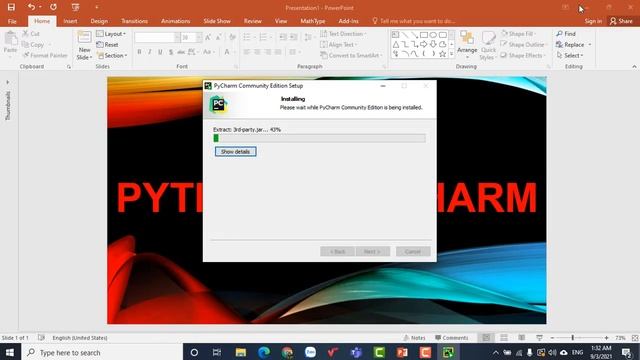Switch to the Design tab

coord(99,21)
